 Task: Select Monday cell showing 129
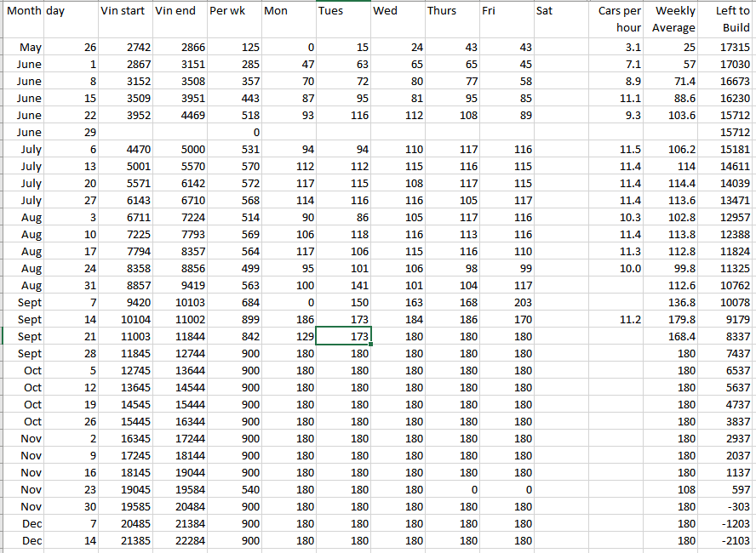tap(289, 337)
